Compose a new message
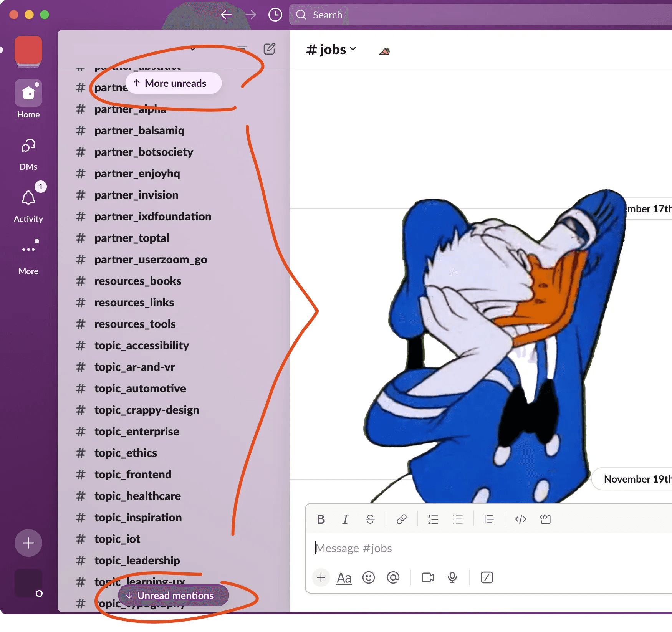Screen dimensions: 672x632 click(270, 49)
